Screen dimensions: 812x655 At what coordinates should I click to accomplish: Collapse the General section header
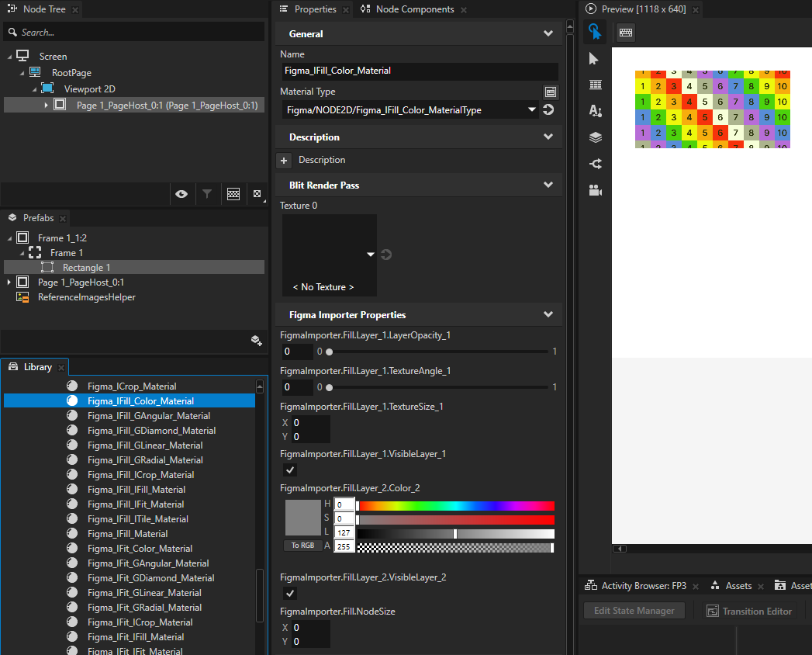point(548,33)
